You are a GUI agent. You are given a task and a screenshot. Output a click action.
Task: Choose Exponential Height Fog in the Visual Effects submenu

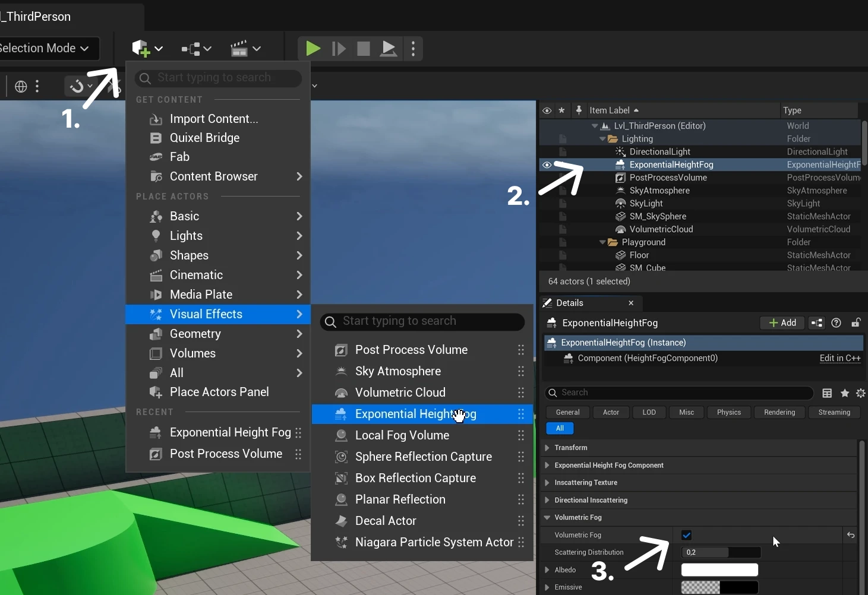(x=422, y=414)
